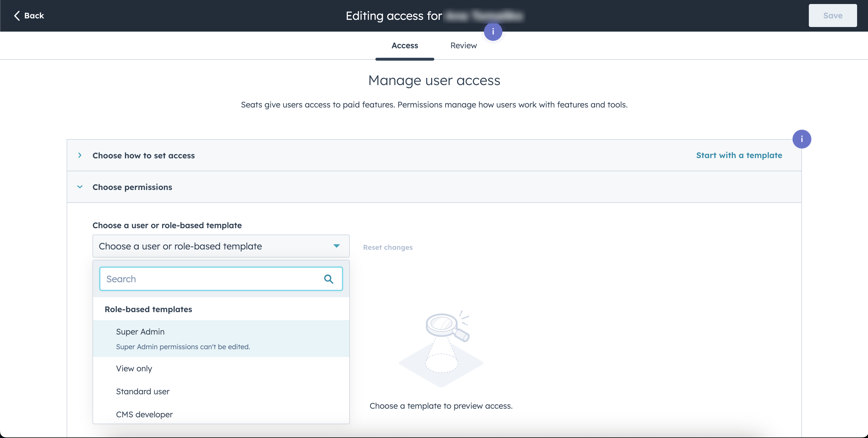Select the View only template
Viewport: 868px width, 438px height.
(x=134, y=368)
